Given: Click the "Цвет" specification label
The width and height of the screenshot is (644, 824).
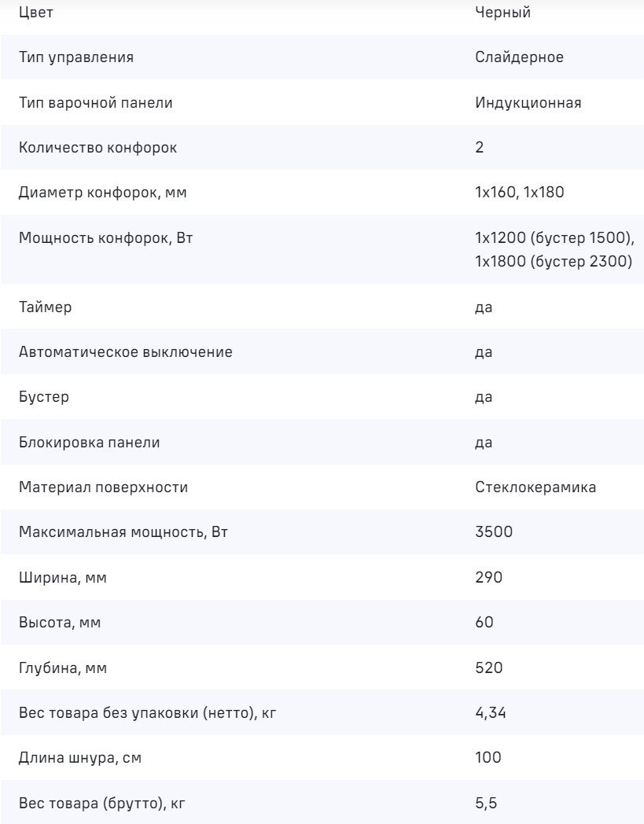Looking at the screenshot, I should point(35,13).
